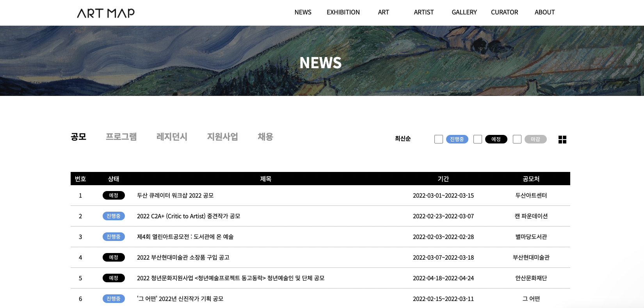Switch to the grid view icon
The width and height of the screenshot is (644, 308).
tap(562, 139)
